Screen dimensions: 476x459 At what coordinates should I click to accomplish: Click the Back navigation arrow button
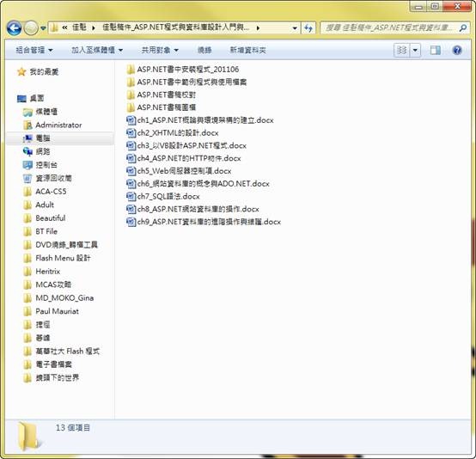coord(14,28)
